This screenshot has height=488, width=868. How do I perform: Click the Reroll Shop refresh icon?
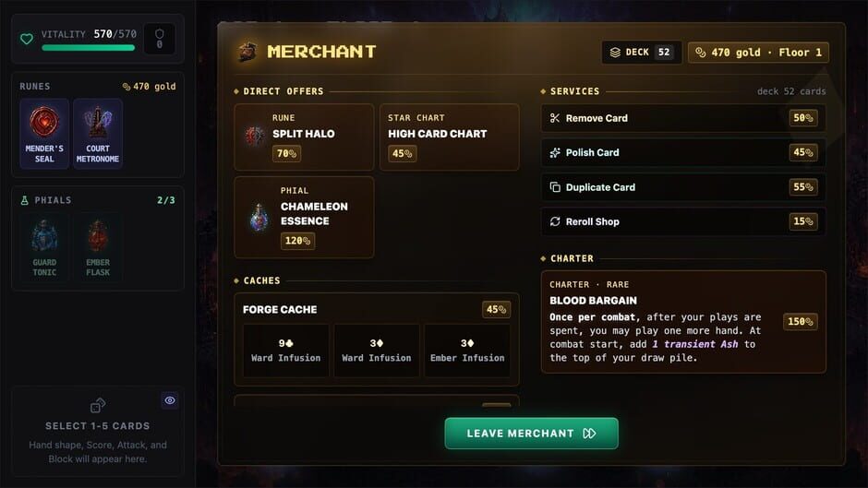coord(555,221)
